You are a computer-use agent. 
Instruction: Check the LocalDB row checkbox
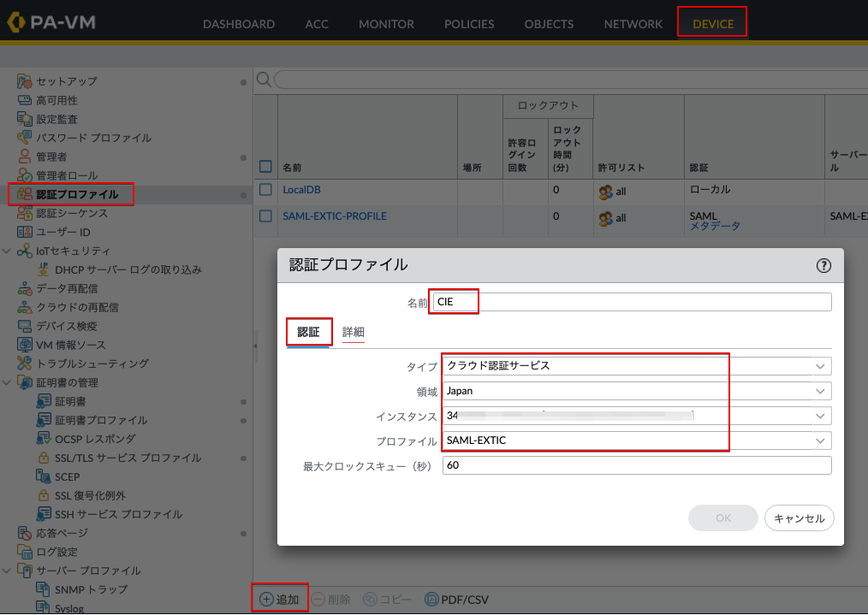[265, 190]
